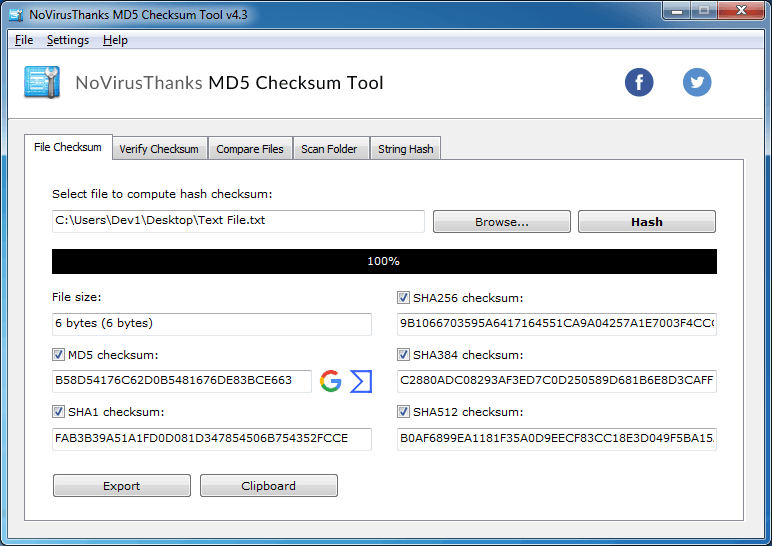Click the SHA512 checksum value field
The height and width of the screenshot is (546, 772).
(557, 439)
